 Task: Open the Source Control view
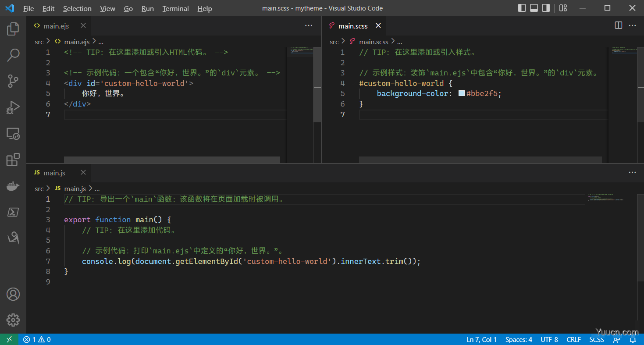(13, 81)
